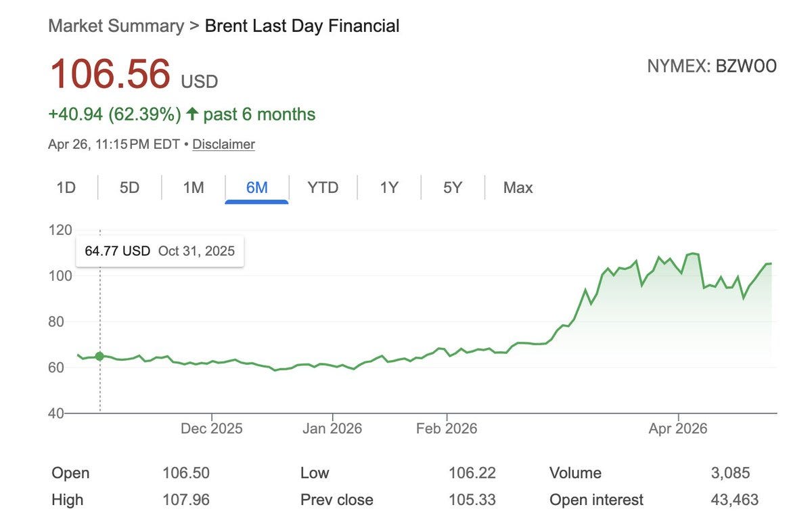Select the 5Y time range
The width and height of the screenshot is (812, 528).
453,188
